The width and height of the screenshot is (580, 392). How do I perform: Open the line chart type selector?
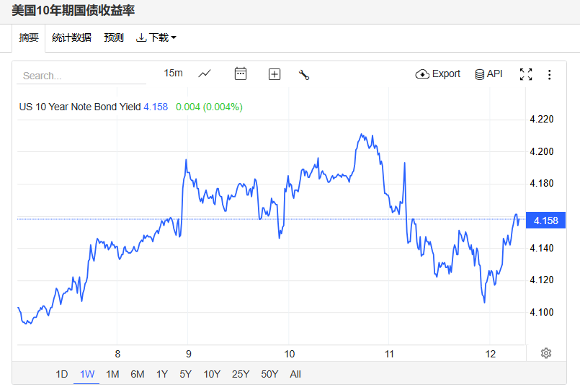[x=205, y=73]
